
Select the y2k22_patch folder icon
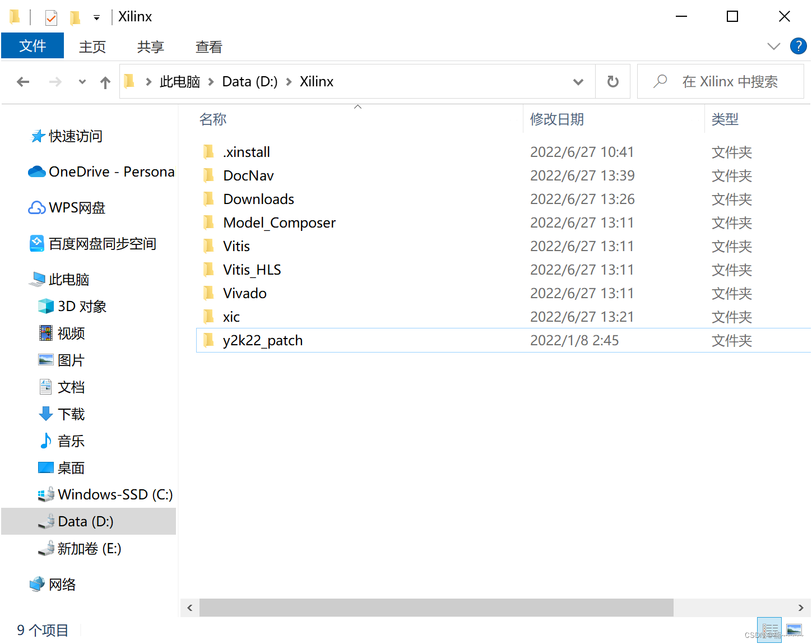[x=208, y=340]
